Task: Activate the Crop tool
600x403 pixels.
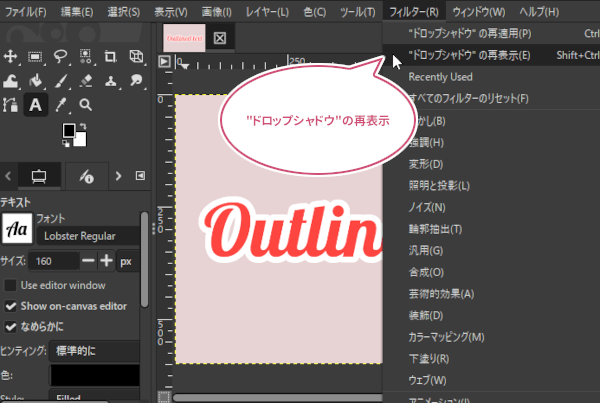Action: click(x=110, y=57)
